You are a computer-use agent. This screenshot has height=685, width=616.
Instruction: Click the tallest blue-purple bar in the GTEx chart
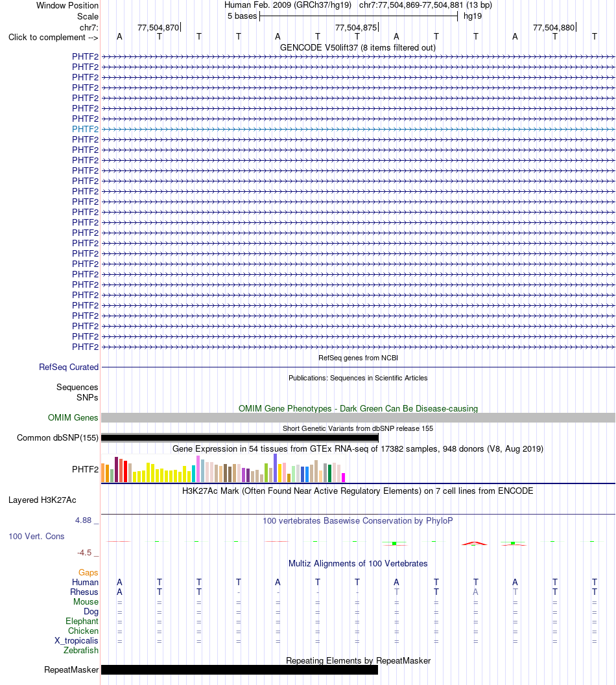(x=275, y=468)
